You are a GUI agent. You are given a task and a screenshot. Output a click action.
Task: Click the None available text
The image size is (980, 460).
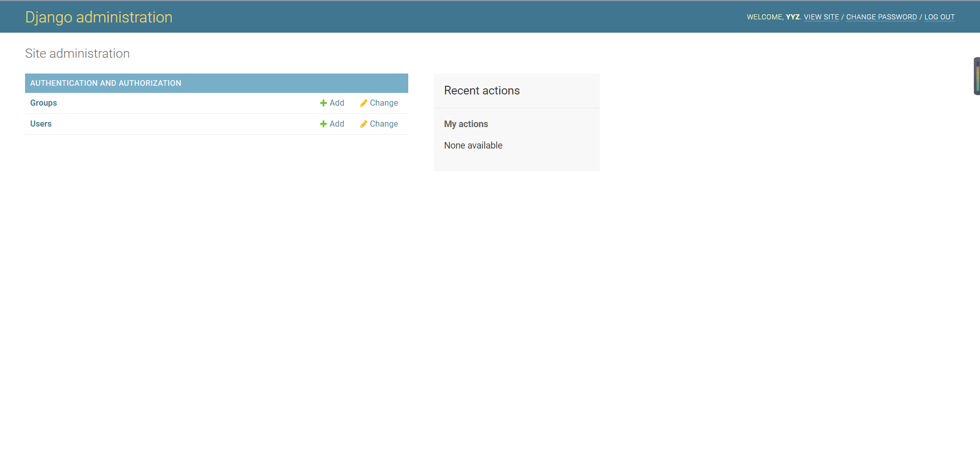[473, 146]
